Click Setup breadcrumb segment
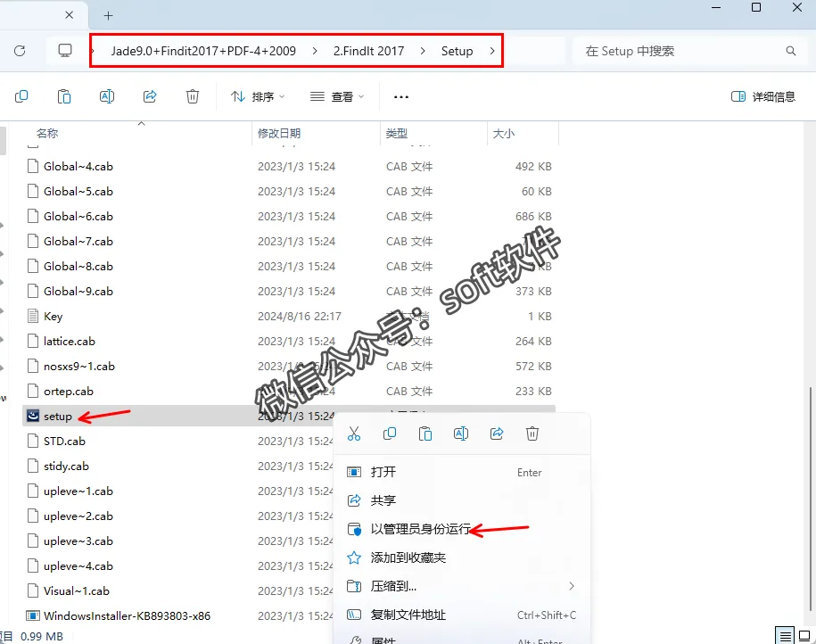Screen dimensions: 816x644 pos(457,51)
